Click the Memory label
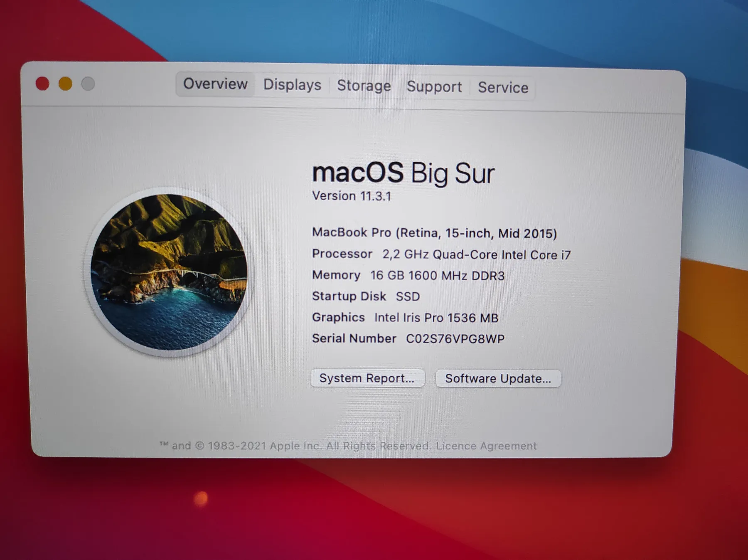Image resolution: width=748 pixels, height=560 pixels. click(x=336, y=275)
